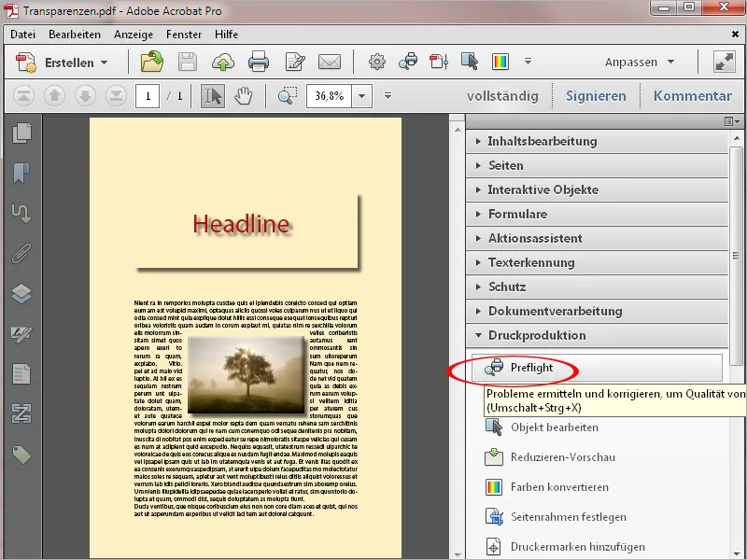
Task: Expand the Inhaltsbearbeitung section
Action: pos(542,142)
